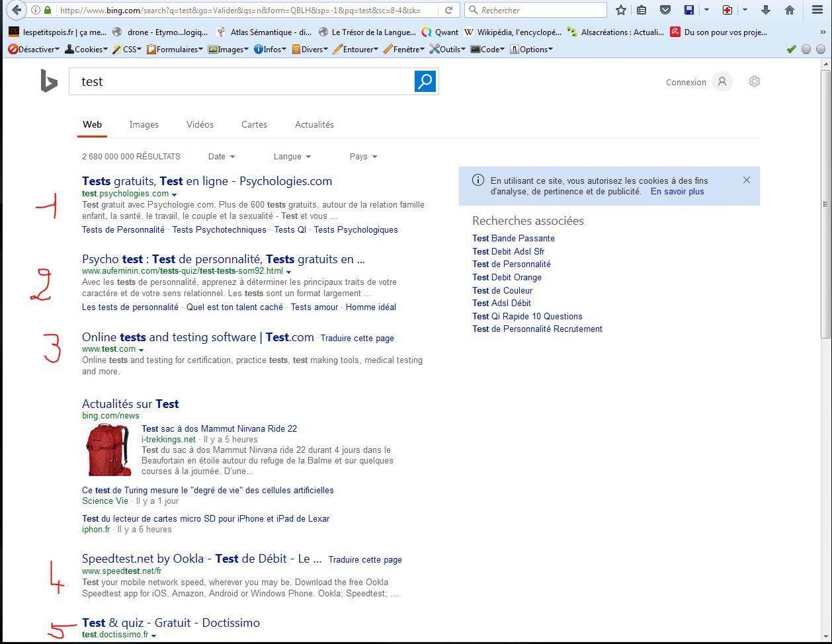Click the info icon in cookie notice

tap(478, 180)
